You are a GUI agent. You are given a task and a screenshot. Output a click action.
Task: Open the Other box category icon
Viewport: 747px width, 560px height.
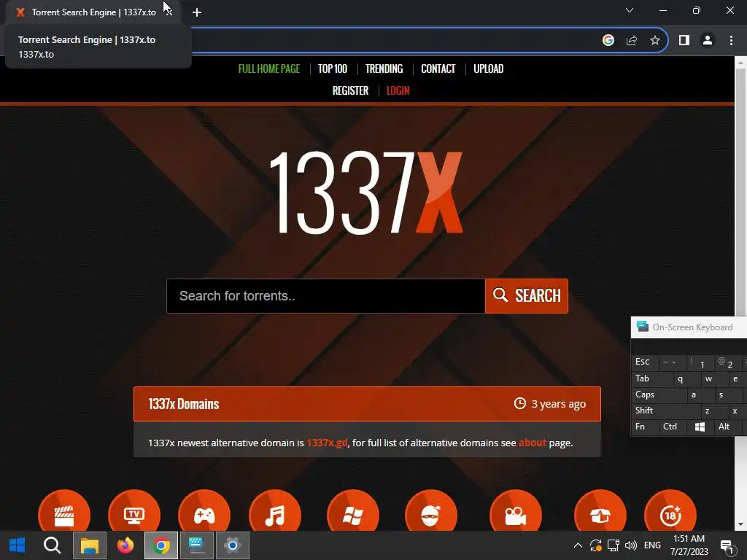(x=600, y=512)
